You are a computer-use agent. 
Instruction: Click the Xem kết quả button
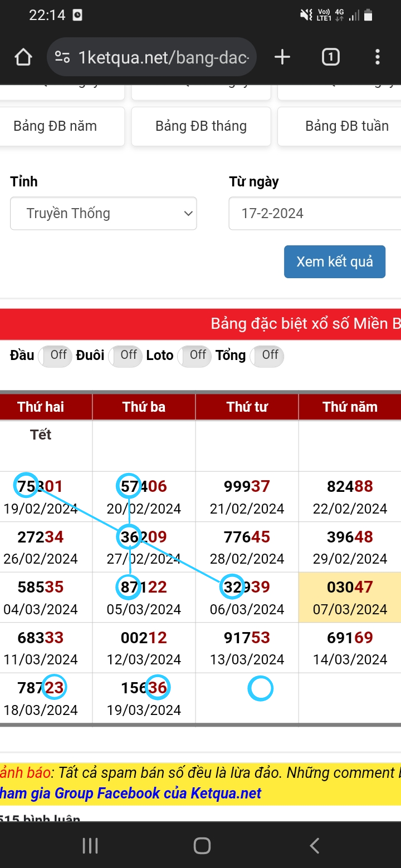[335, 262]
